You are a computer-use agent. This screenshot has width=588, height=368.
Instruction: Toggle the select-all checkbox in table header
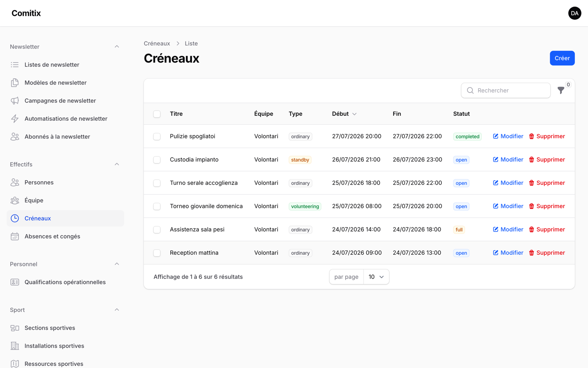click(x=157, y=114)
